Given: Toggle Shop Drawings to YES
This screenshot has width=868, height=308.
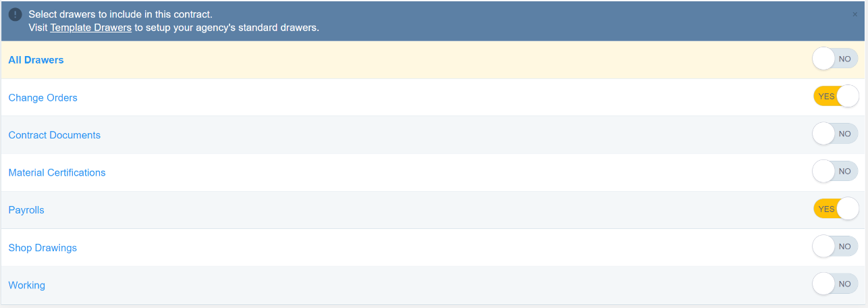Looking at the screenshot, I should tap(835, 247).
